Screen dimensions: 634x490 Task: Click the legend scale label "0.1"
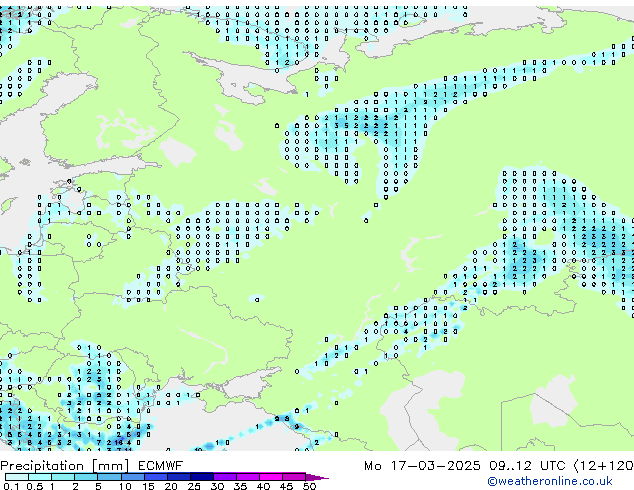(11, 486)
